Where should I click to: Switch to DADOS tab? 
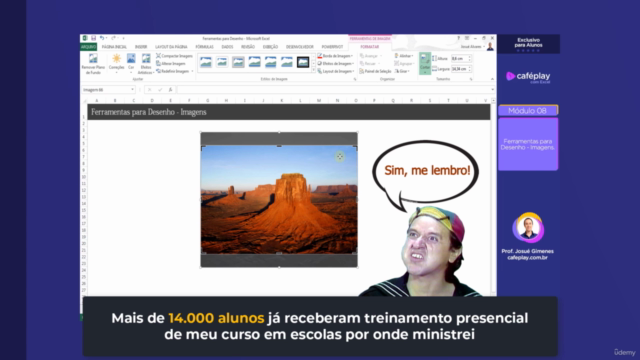227,47
